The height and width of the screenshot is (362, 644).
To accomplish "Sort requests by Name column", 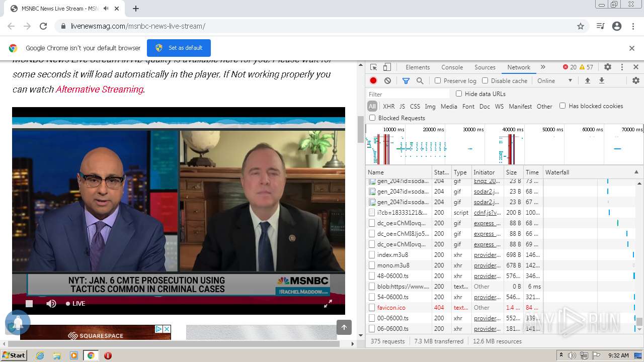I will click(398, 172).
